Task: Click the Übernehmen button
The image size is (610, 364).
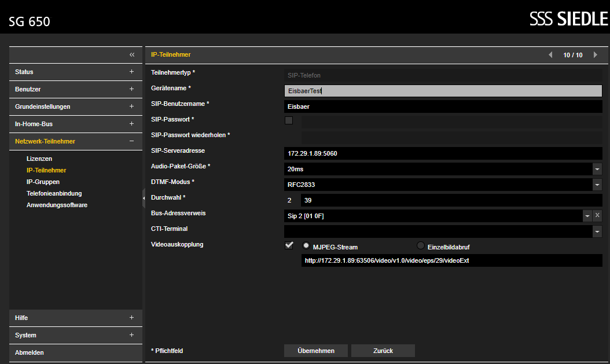Action: point(316,351)
